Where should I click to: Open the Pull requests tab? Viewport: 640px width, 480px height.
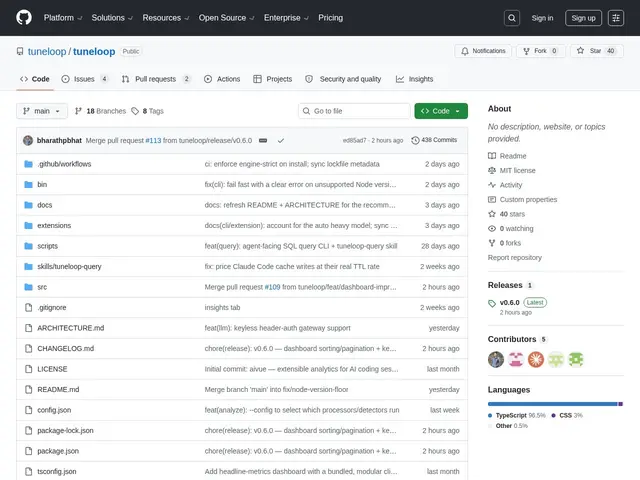pyautogui.click(x=156, y=79)
